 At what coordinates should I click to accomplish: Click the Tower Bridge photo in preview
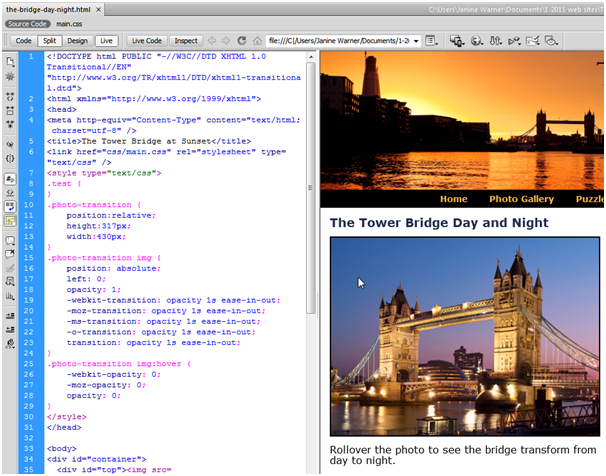click(464, 335)
